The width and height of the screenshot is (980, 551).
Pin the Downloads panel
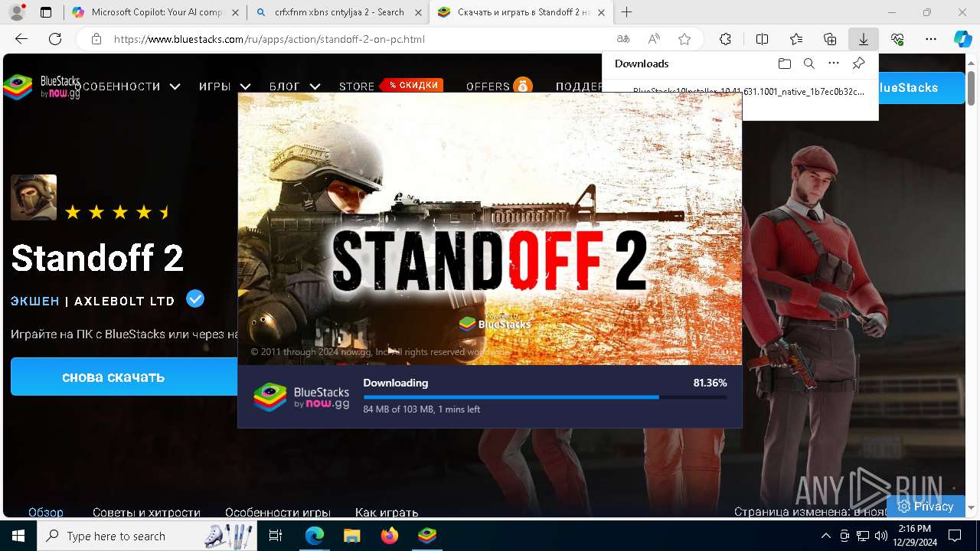click(859, 64)
